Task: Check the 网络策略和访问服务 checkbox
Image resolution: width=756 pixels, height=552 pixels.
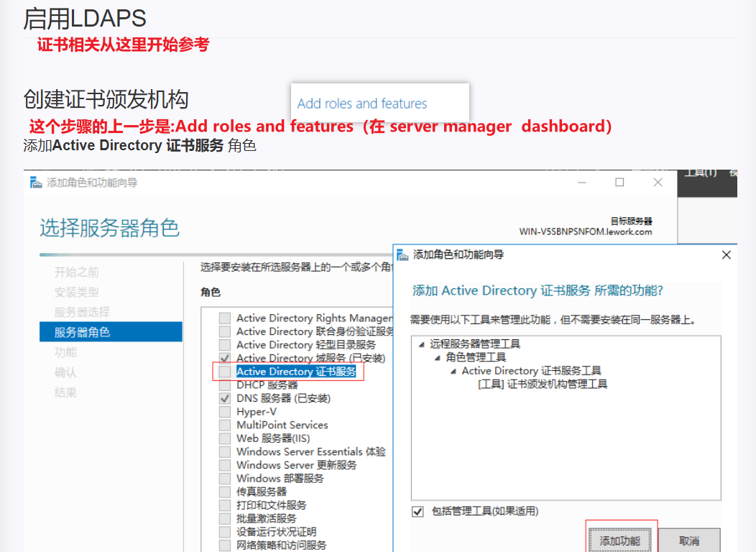Action: click(x=225, y=546)
